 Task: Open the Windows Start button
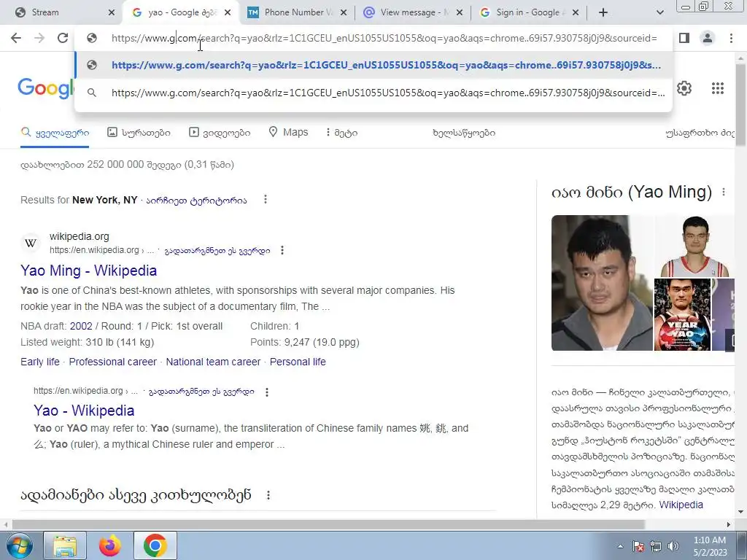pyautogui.click(x=20, y=545)
